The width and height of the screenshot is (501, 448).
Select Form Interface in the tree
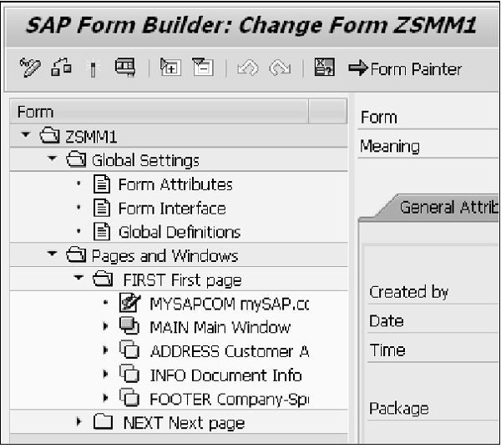click(171, 208)
